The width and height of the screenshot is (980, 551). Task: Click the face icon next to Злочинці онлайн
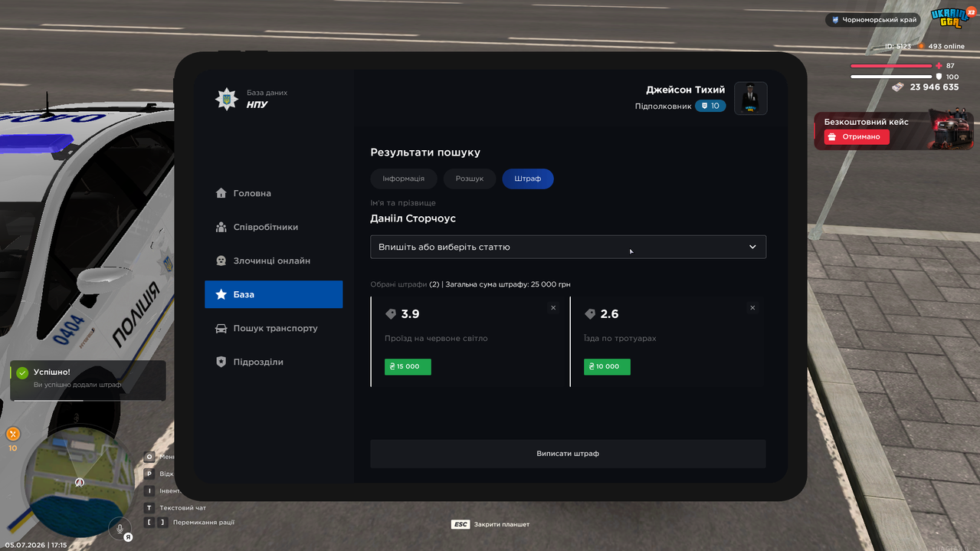pyautogui.click(x=221, y=261)
